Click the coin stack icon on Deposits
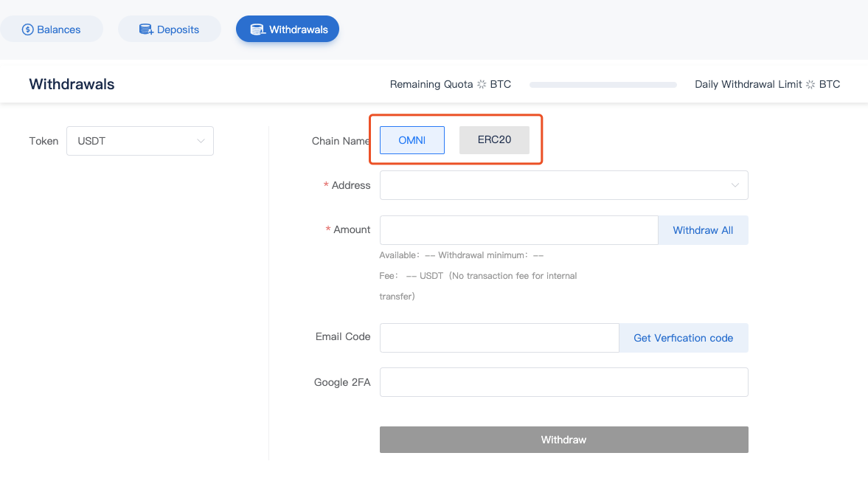The image size is (868, 481). point(146,30)
